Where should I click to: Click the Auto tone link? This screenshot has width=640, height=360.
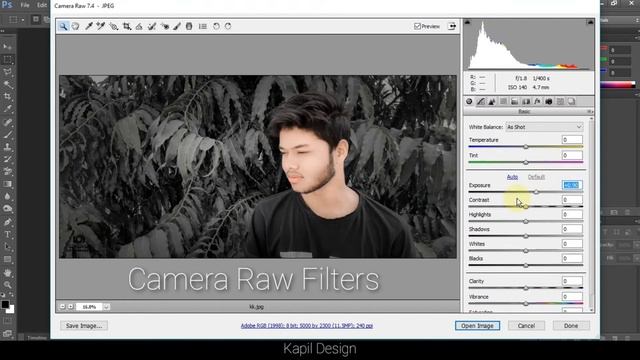coord(512,177)
